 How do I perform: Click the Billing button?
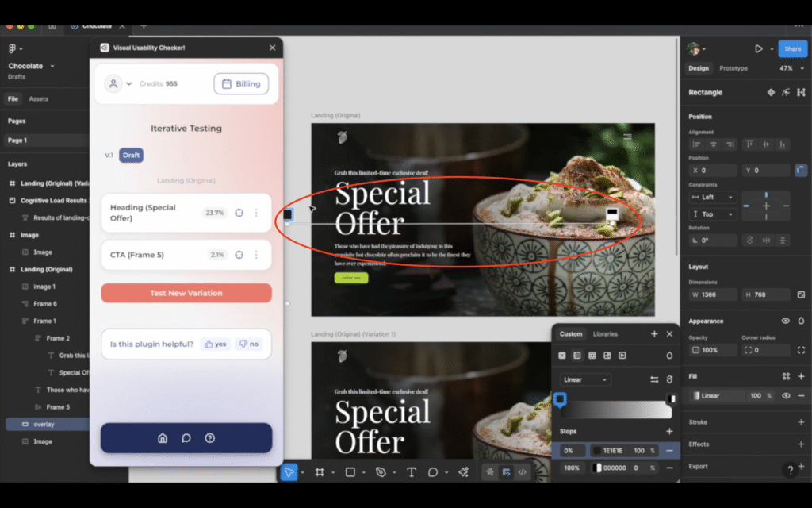pos(241,83)
